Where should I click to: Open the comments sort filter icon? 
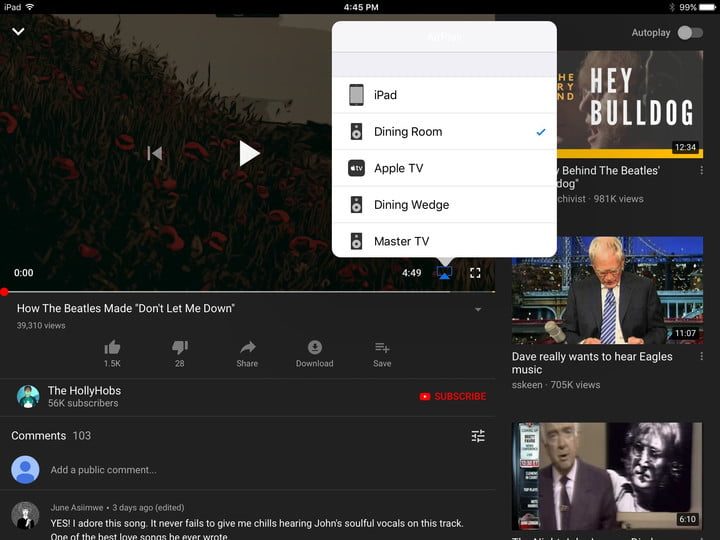coord(478,436)
